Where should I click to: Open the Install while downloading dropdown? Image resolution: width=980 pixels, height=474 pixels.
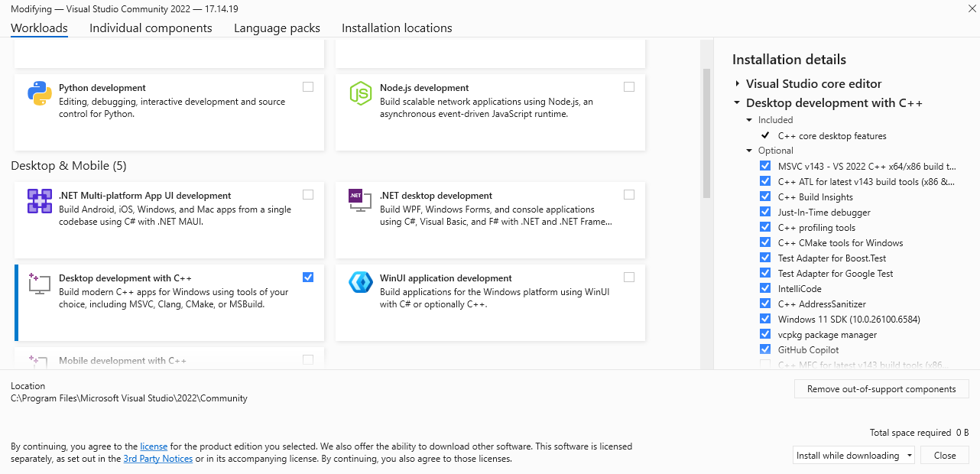pos(910,455)
